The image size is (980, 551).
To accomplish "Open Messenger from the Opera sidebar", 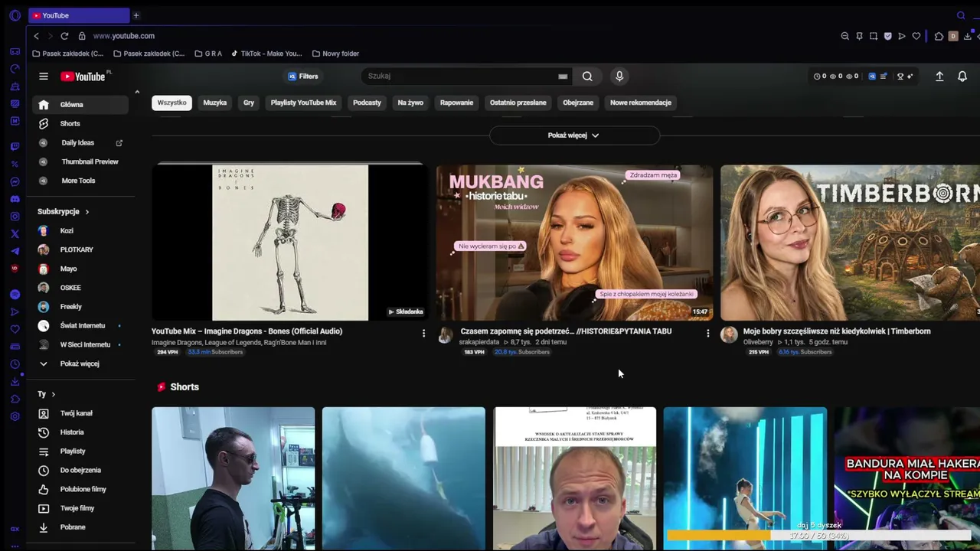I will click(15, 181).
